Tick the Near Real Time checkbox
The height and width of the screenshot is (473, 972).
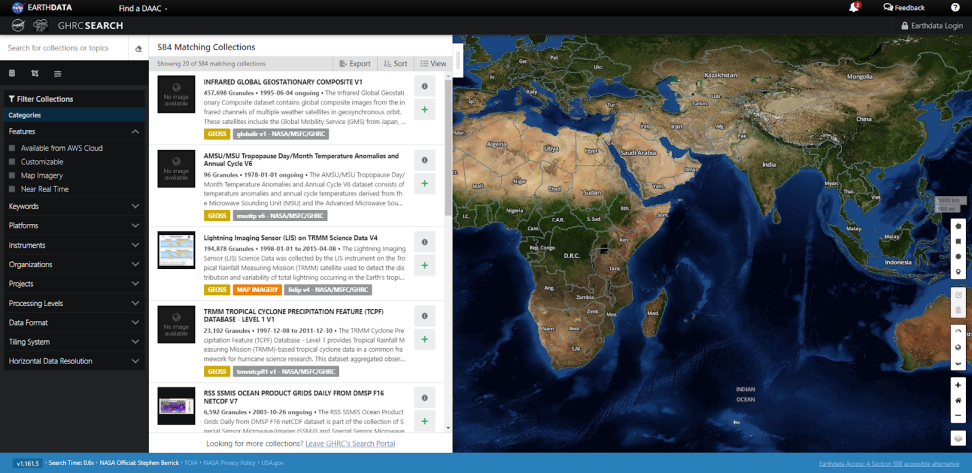[12, 189]
